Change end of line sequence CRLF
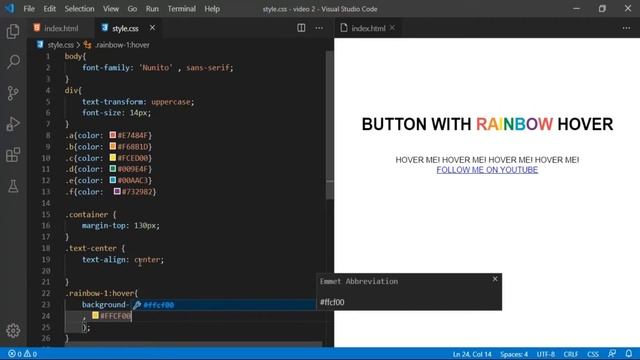 point(571,354)
